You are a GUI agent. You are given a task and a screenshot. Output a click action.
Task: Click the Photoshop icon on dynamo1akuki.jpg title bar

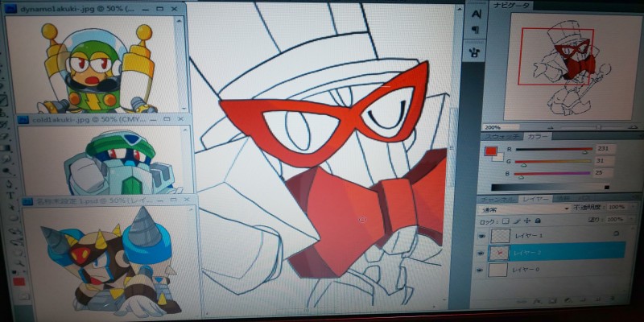(x=12, y=9)
